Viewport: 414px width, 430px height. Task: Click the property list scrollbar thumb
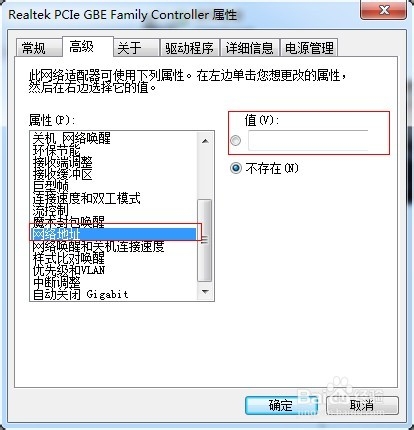click(205, 240)
